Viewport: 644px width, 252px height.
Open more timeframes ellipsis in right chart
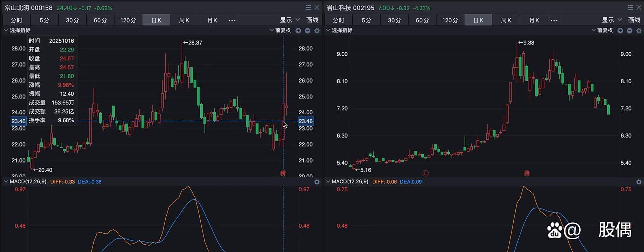pyautogui.click(x=554, y=20)
